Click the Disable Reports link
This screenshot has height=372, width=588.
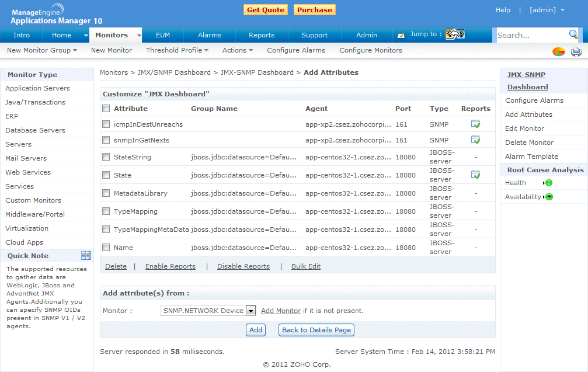click(243, 266)
